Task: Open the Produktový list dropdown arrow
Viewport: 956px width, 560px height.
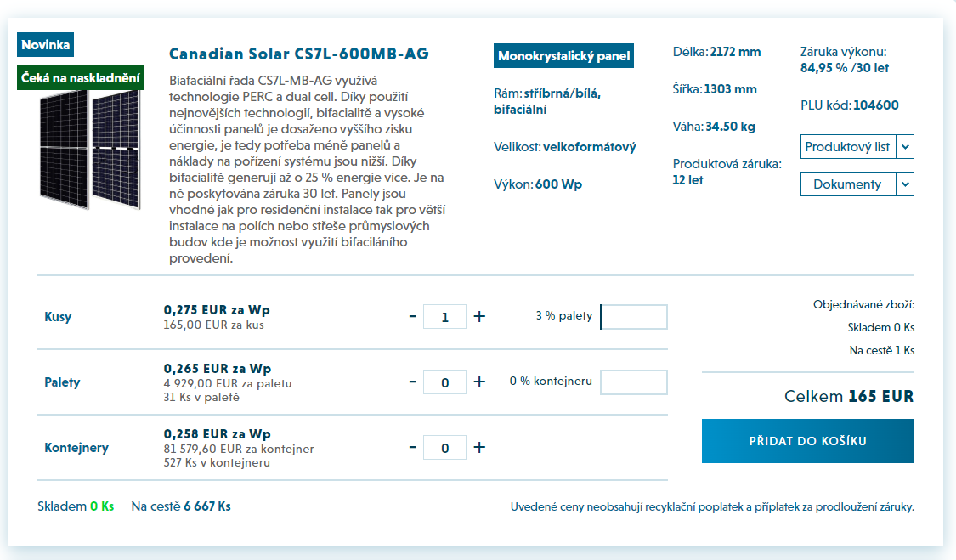Action: pyautogui.click(x=905, y=147)
